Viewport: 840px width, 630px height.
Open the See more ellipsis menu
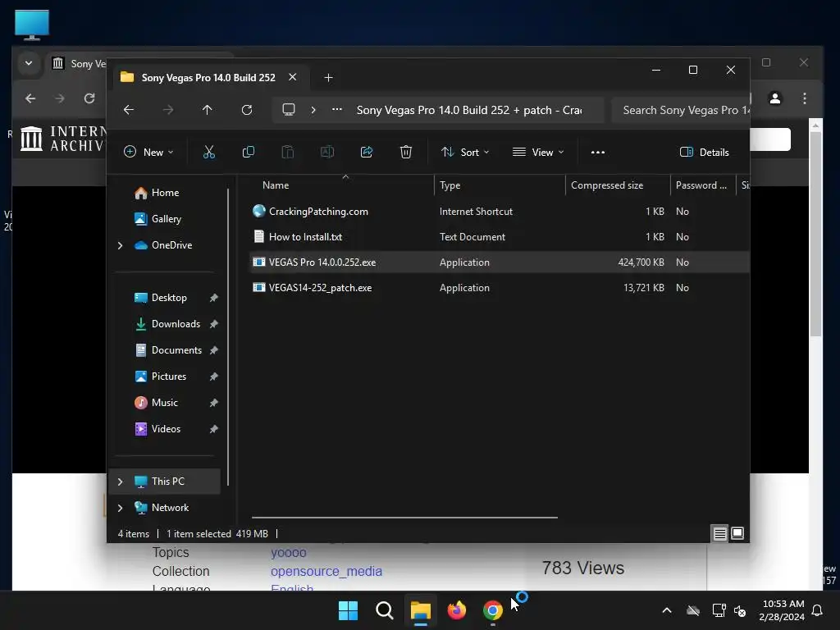click(598, 152)
